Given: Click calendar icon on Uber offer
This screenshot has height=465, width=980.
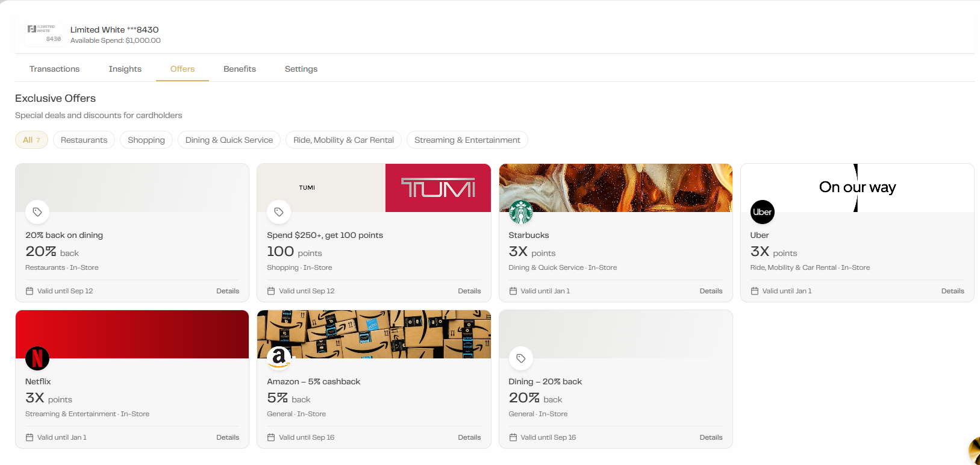Looking at the screenshot, I should [755, 291].
